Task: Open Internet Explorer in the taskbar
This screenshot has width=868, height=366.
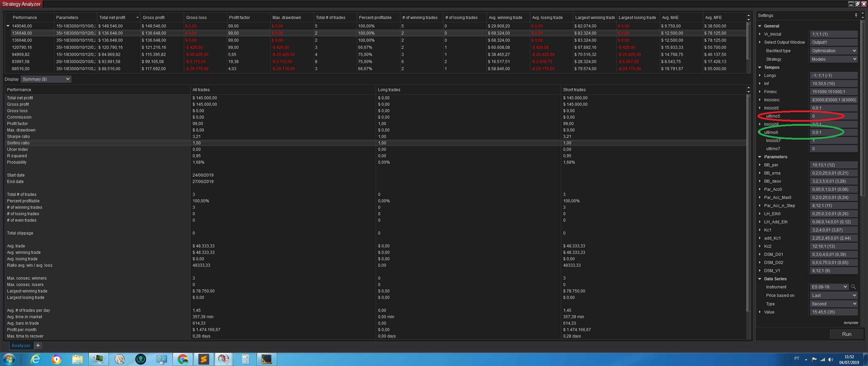Action: click(36, 359)
